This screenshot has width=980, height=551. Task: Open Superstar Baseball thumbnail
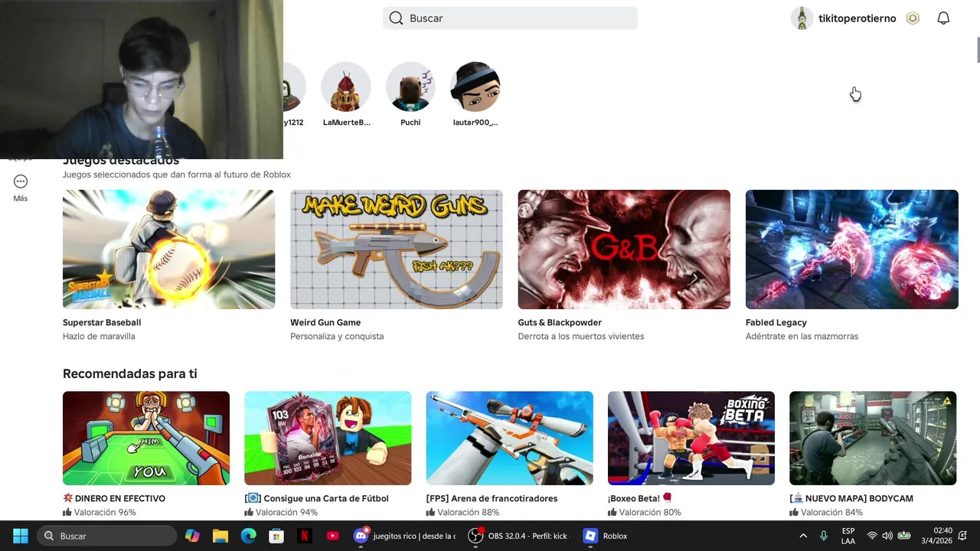click(168, 249)
